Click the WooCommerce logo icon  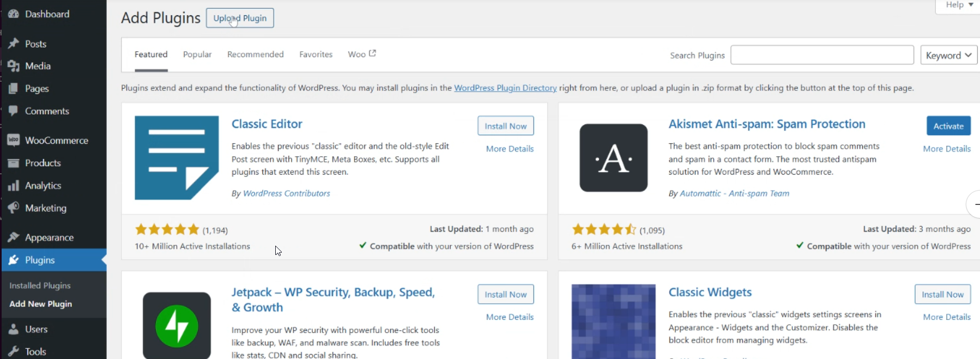(x=14, y=140)
